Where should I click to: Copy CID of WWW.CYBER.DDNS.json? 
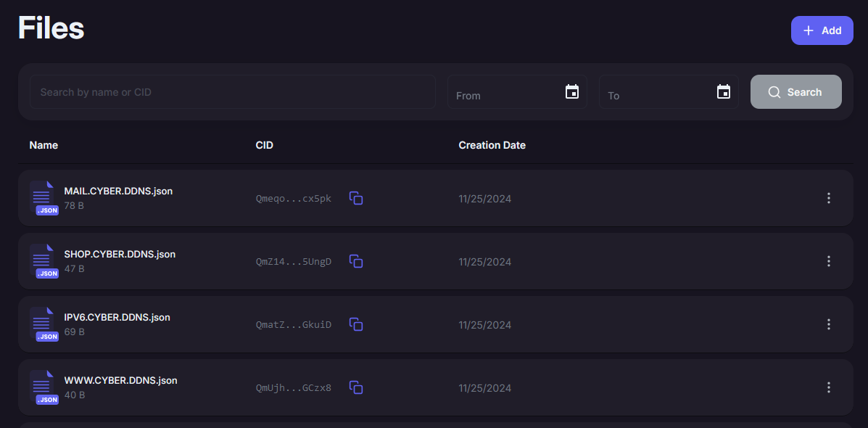356,387
